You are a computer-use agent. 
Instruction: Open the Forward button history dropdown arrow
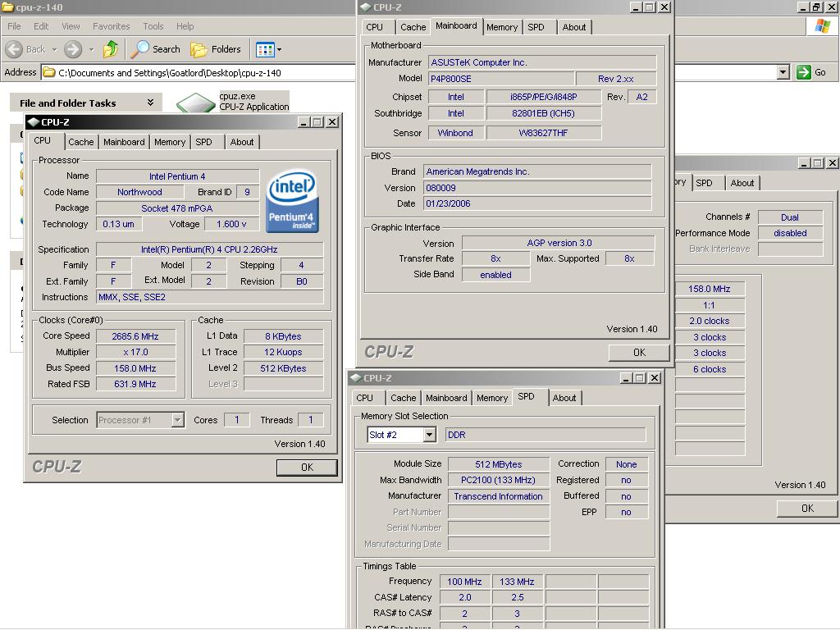pyautogui.click(x=91, y=49)
